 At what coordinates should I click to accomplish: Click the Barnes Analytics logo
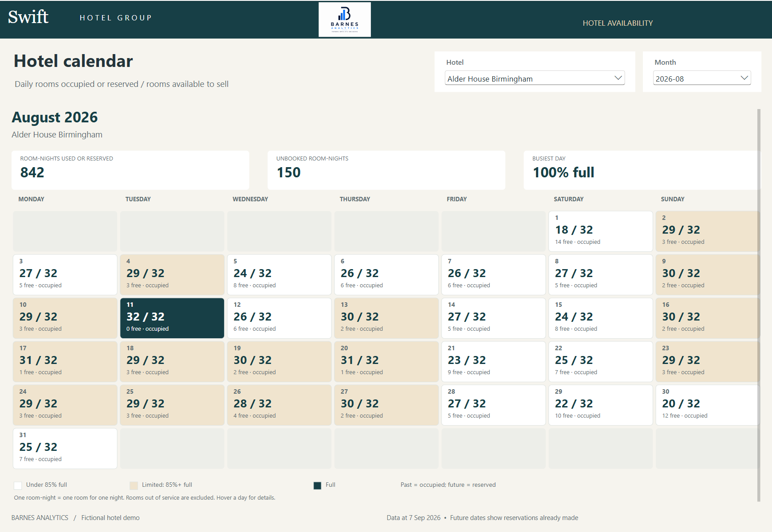coord(345,20)
